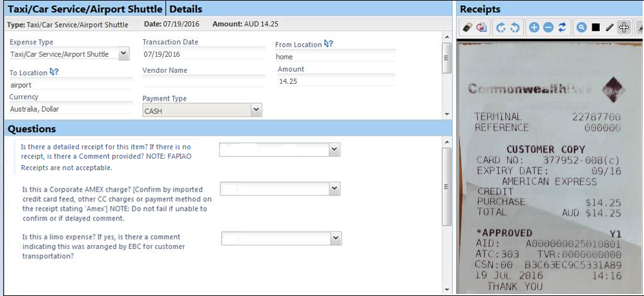The width and height of the screenshot is (644, 296).
Task: Open the detailed receipt question dropdown
Action: [334, 150]
